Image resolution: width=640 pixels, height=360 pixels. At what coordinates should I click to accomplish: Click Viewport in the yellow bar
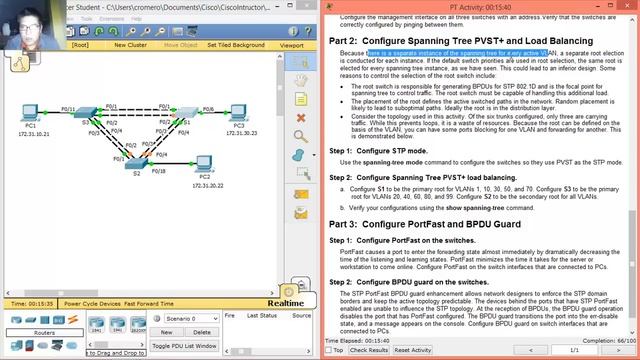point(291,45)
